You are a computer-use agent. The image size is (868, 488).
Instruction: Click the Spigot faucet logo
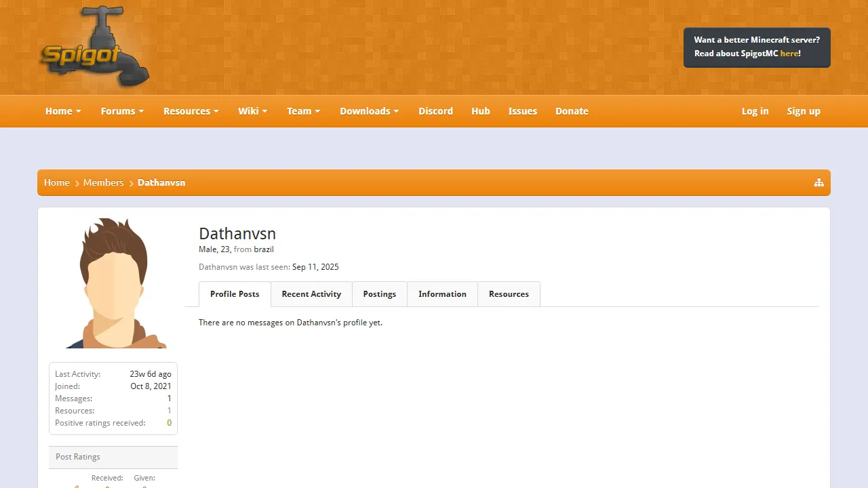click(94, 46)
